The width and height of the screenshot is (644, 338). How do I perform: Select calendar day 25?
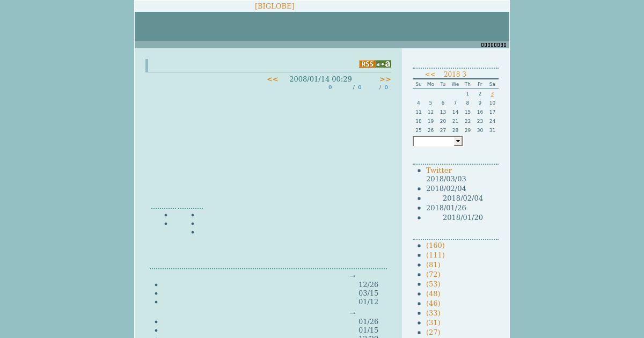coord(419,130)
